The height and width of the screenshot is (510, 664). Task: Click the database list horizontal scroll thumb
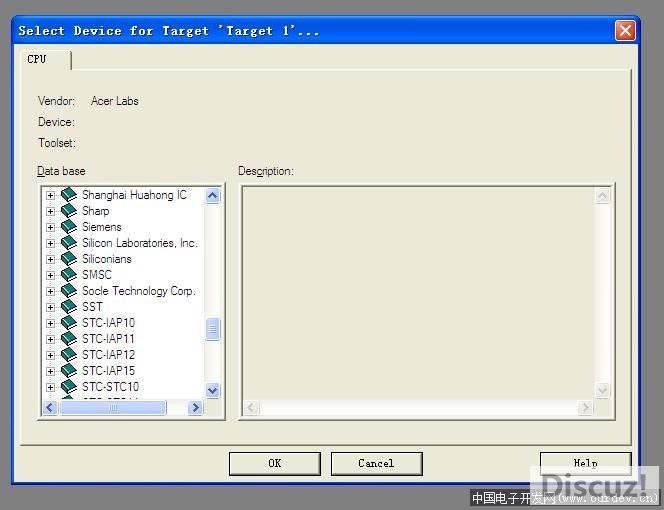(113, 407)
